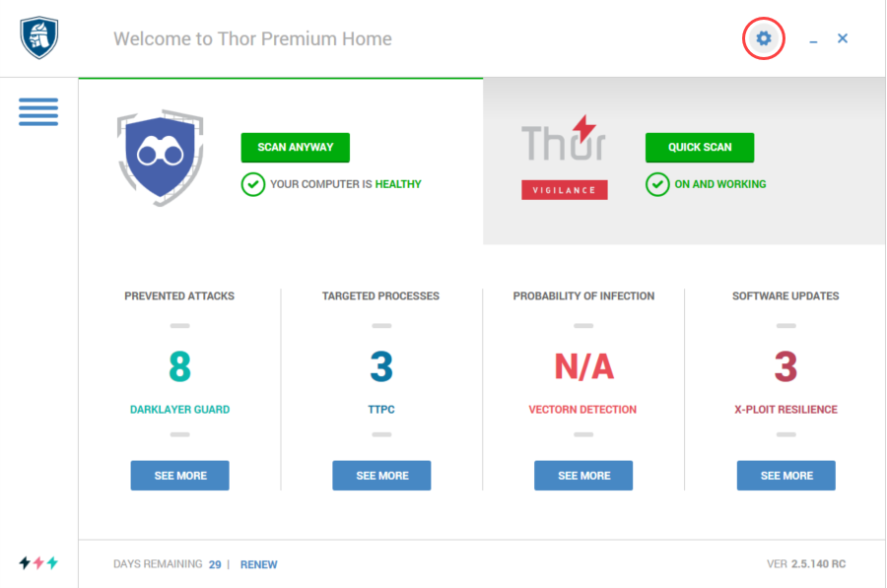Open settings via the gear icon
This screenshot has height=588, width=887.
(x=763, y=38)
